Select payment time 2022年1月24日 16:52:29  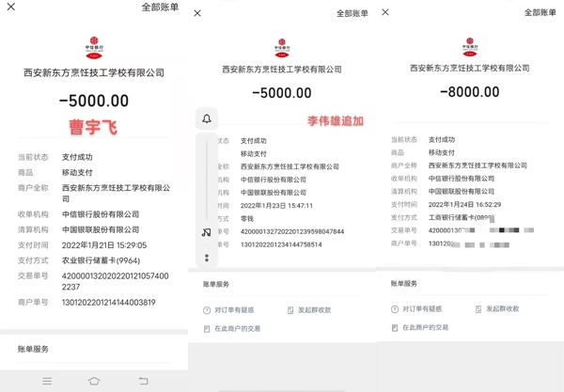pos(464,205)
